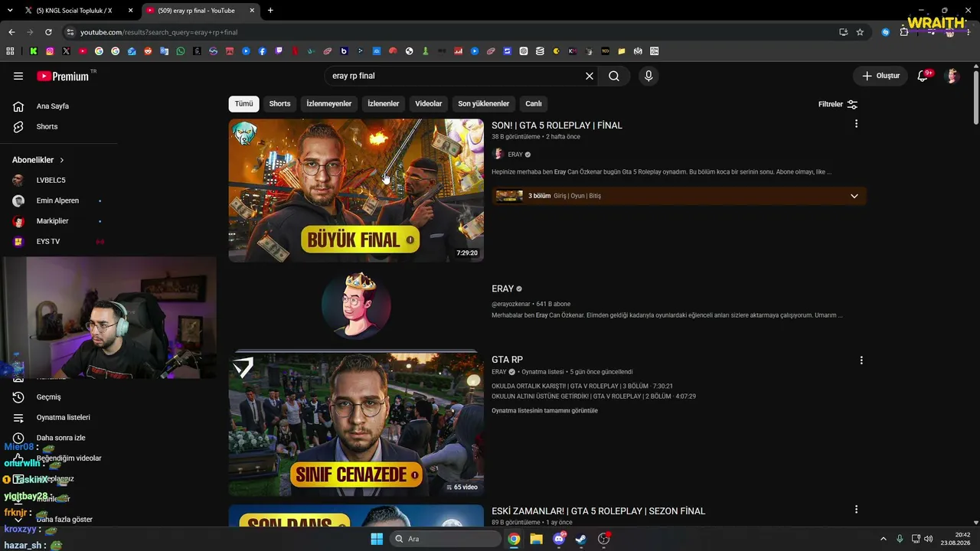
Task: Close the eray rp final YouTube tab
Action: click(252, 11)
